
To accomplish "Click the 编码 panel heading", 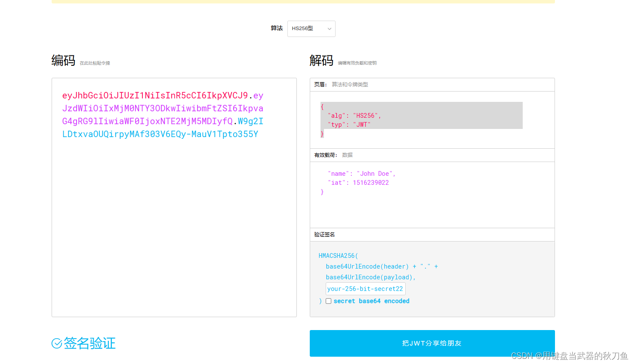I will point(63,60).
